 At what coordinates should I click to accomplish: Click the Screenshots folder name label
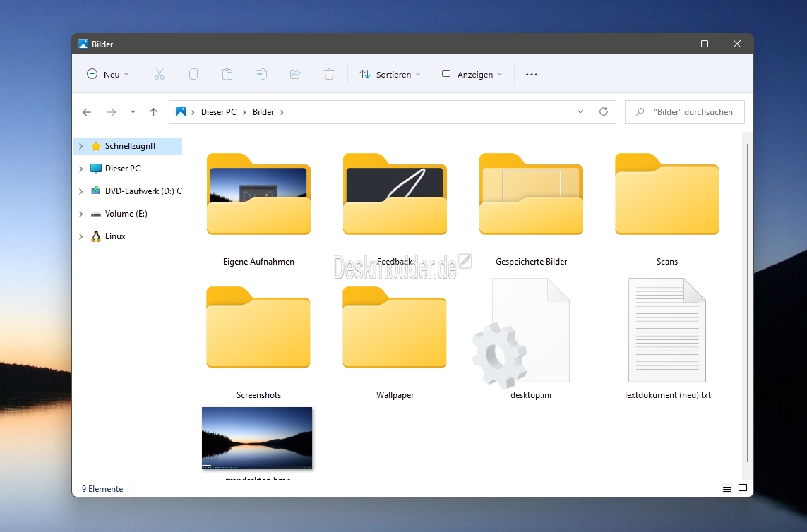tap(258, 395)
